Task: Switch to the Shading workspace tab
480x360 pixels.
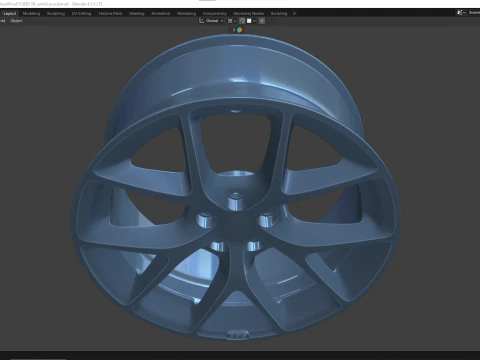Action: pos(137,14)
